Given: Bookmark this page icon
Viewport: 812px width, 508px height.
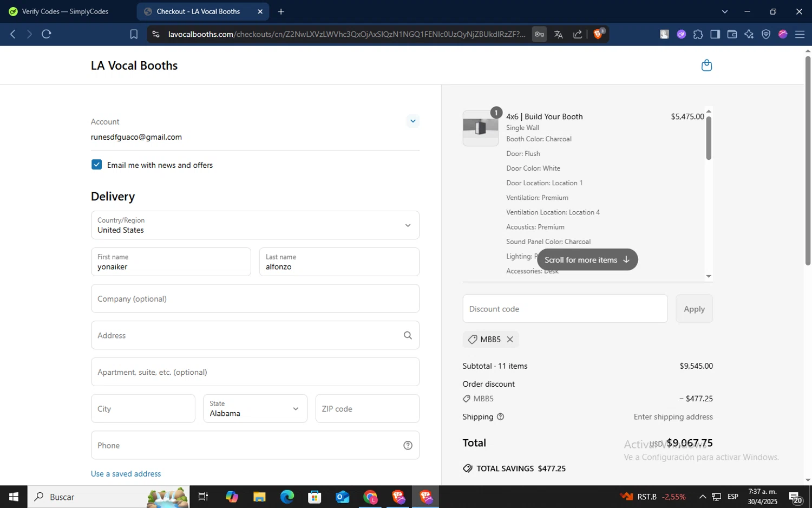Looking at the screenshot, I should (x=134, y=34).
